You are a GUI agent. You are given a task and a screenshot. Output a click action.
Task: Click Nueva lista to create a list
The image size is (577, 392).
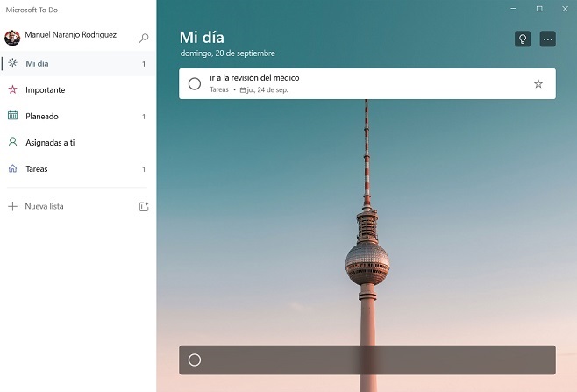pos(44,206)
